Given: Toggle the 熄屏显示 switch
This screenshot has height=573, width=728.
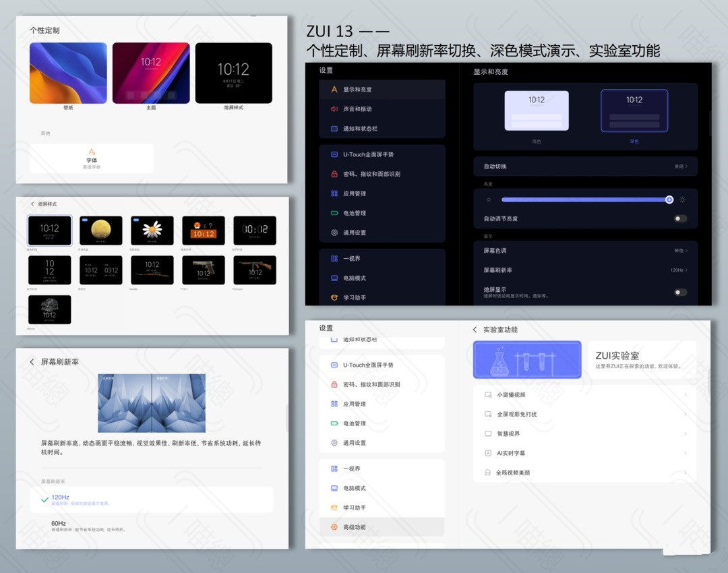Looking at the screenshot, I should tap(680, 292).
